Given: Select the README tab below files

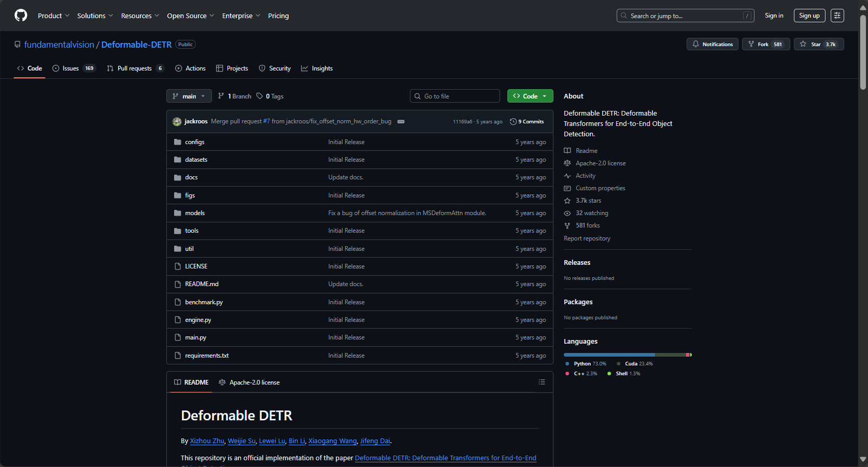Looking at the screenshot, I should (191, 383).
